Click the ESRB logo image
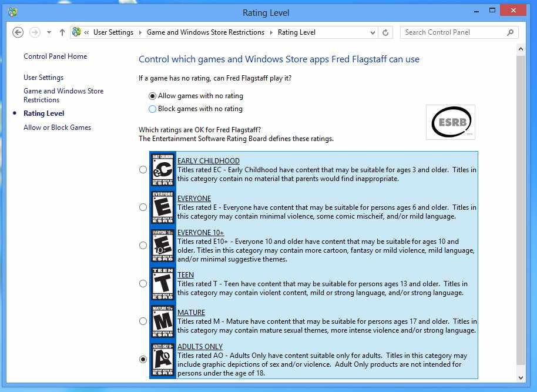This screenshot has height=392, width=537. coord(451,122)
